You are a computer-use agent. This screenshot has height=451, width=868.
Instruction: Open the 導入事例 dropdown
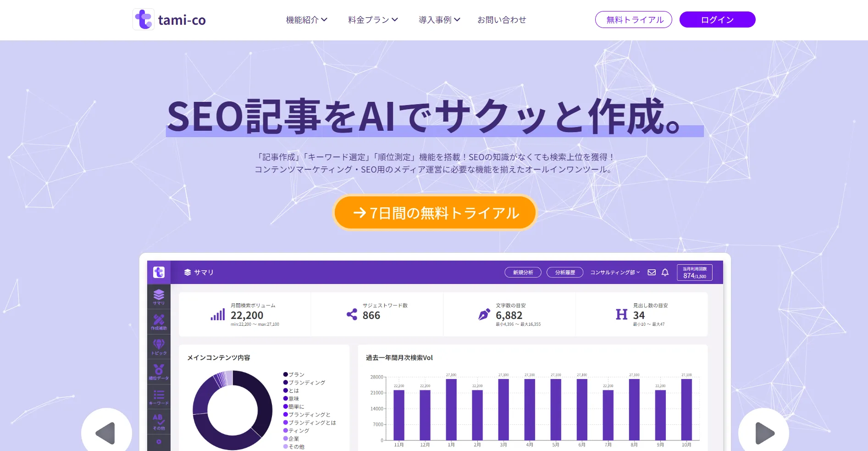(439, 20)
